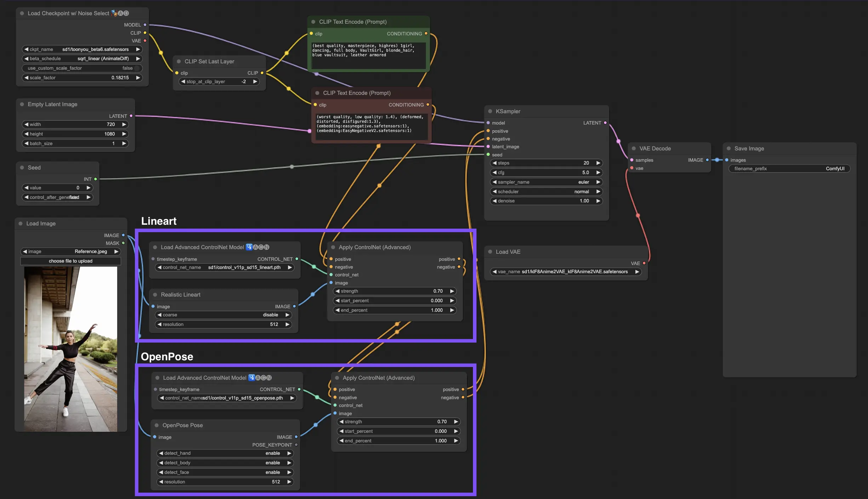Collapse the KSampler node dot
The image size is (868, 499).
490,111
